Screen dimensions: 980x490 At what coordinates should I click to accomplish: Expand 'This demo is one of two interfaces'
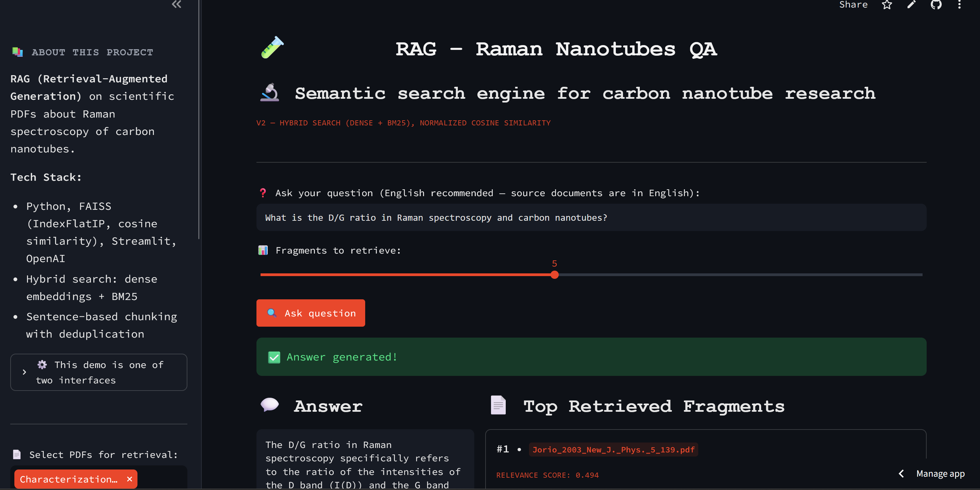click(98, 372)
